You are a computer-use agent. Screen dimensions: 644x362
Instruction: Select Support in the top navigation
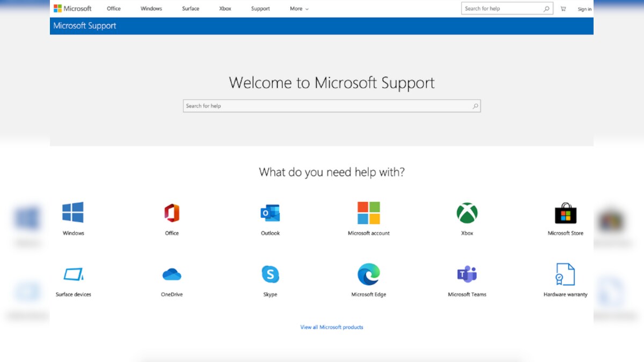click(x=260, y=9)
